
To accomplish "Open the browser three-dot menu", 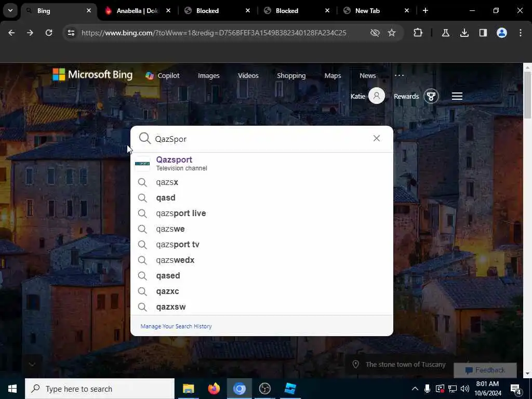I will [521, 33].
